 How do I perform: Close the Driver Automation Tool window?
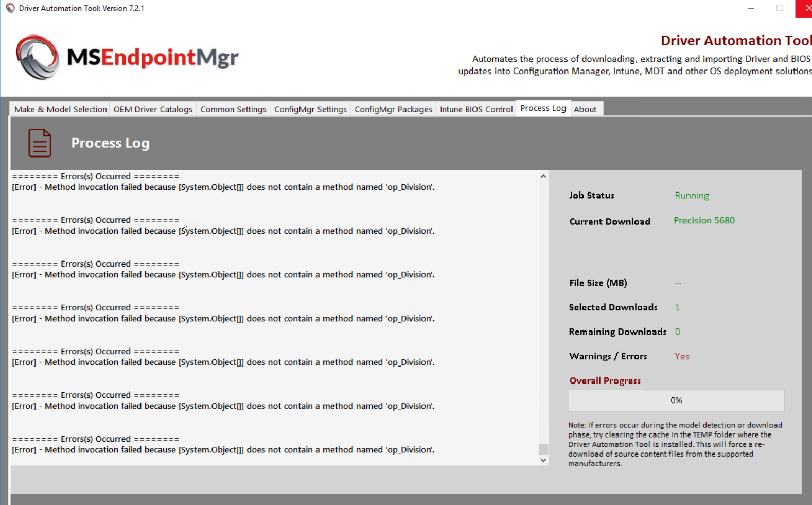pyautogui.click(x=804, y=8)
